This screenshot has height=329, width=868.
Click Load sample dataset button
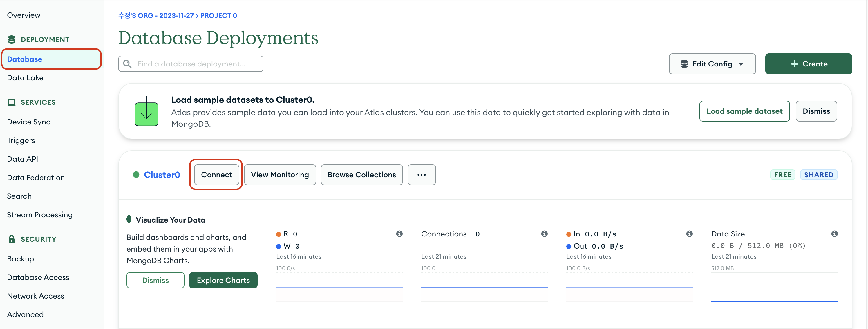click(x=744, y=111)
